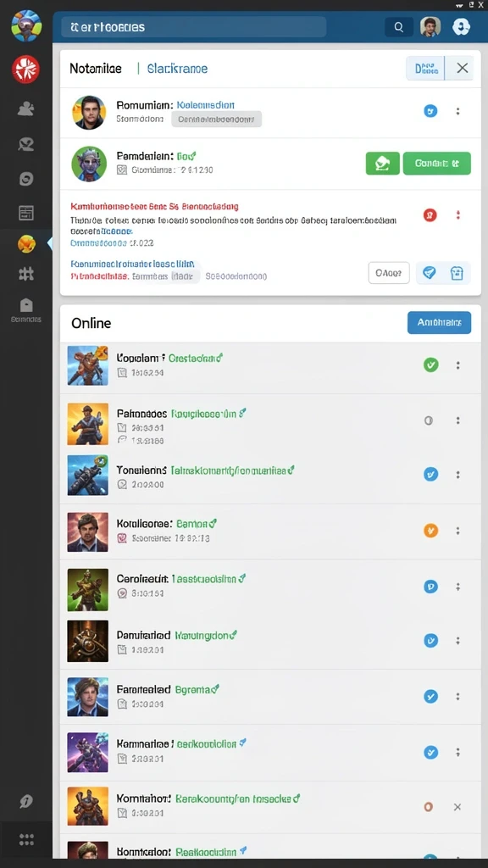Toggle the green check on Kopolam row
Screen dimensions: 488x868
[430, 364]
